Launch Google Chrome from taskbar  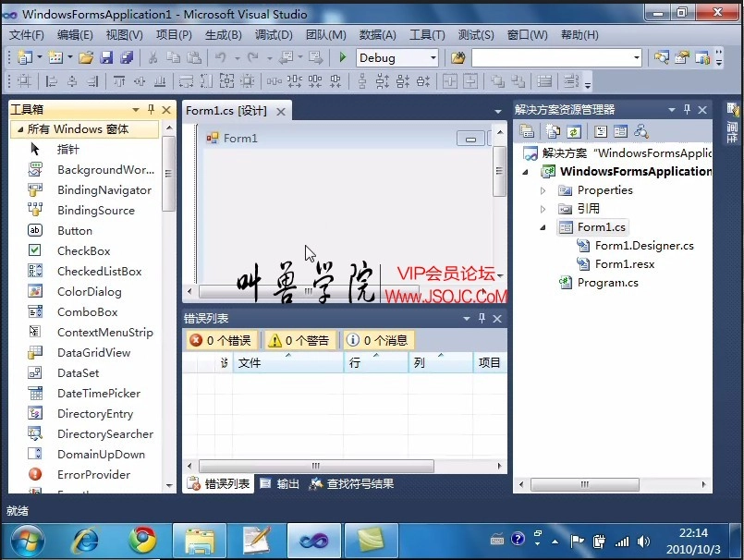click(x=142, y=538)
